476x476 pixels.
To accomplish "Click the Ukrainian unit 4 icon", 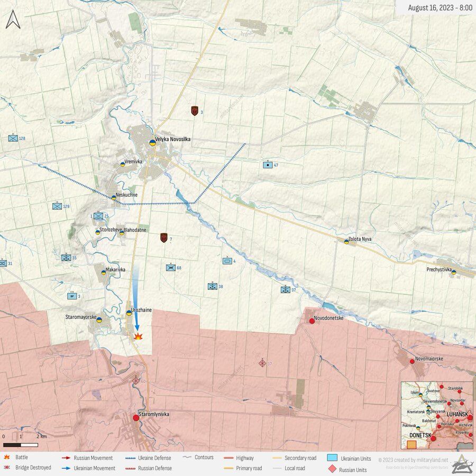I will 227,261.
